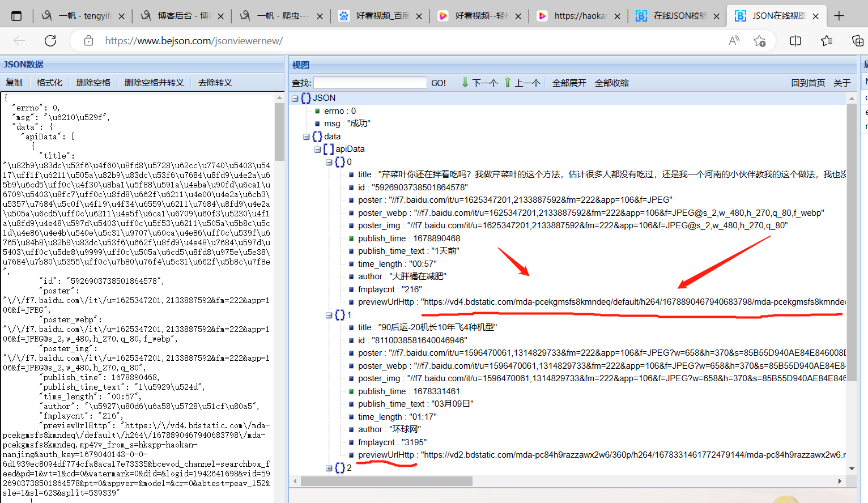Focus the 查找 search input field
The width and height of the screenshot is (868, 503).
(370, 83)
